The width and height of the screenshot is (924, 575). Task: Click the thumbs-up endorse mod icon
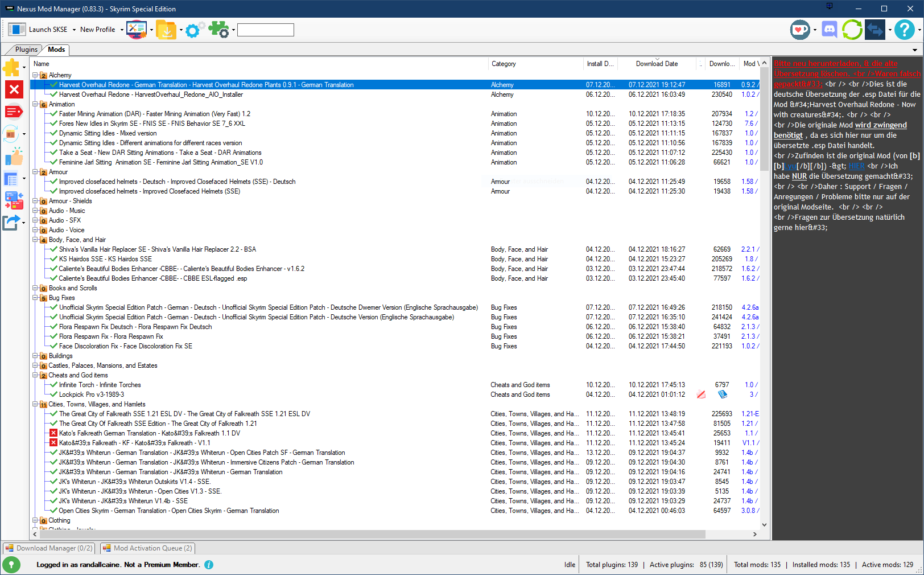pos(14,157)
